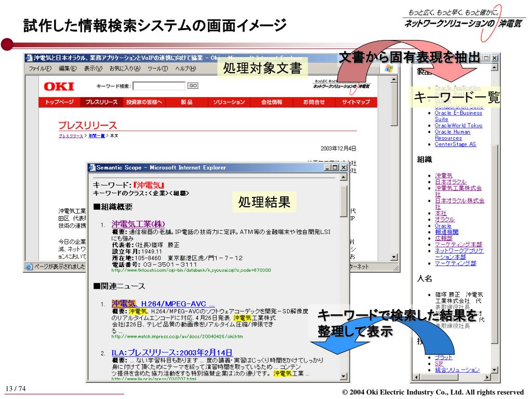The image size is (532, 399).
Task: Select the お問合せ navigation tab
Action: click(314, 102)
